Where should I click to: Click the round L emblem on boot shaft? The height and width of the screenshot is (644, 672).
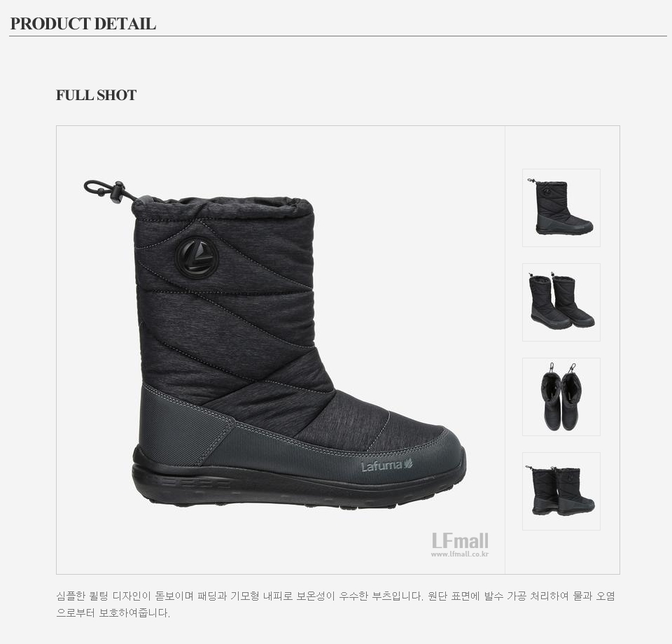point(197,258)
